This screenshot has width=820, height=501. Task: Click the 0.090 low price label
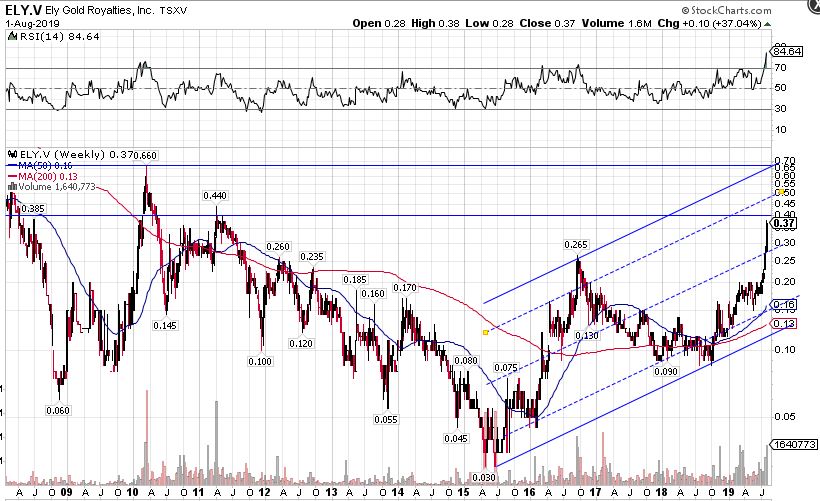[666, 371]
